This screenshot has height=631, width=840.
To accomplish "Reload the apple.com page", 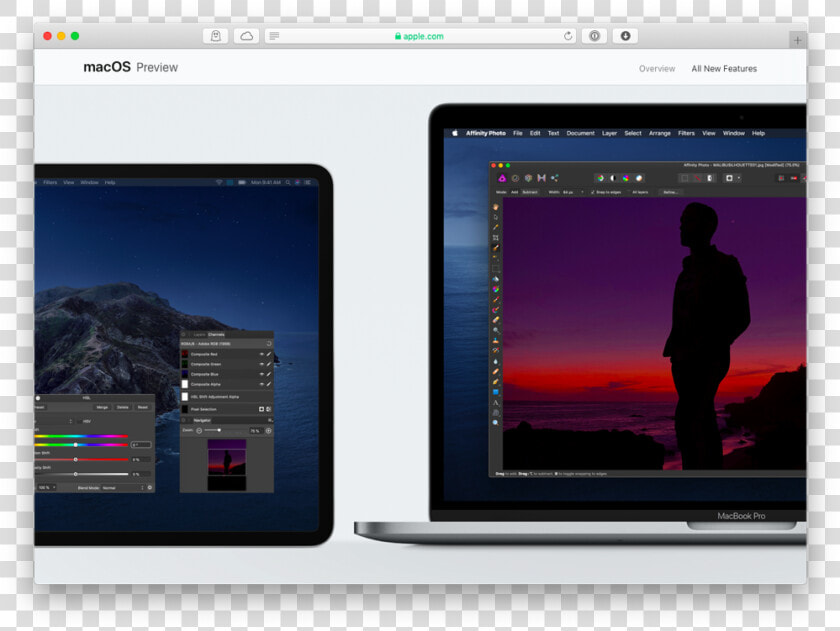I will (568, 36).
